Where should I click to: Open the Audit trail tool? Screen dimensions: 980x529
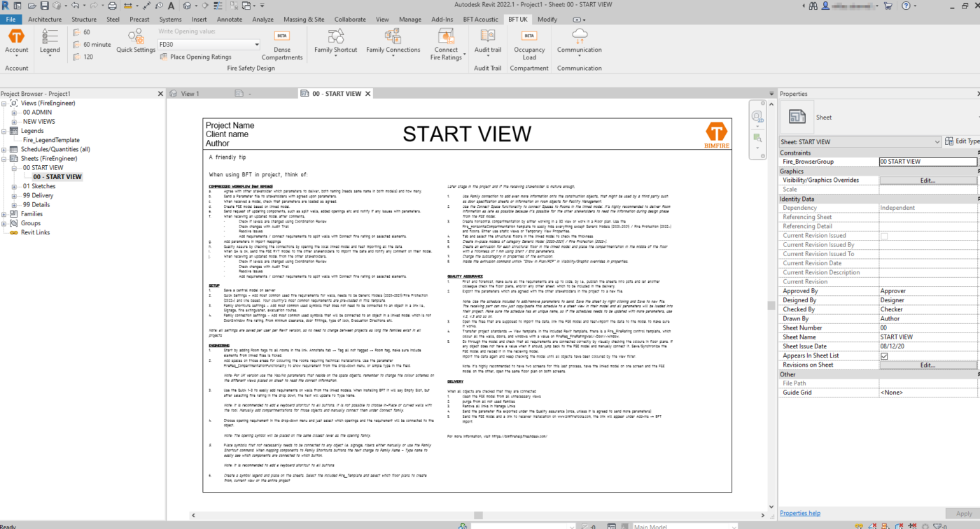click(x=488, y=42)
